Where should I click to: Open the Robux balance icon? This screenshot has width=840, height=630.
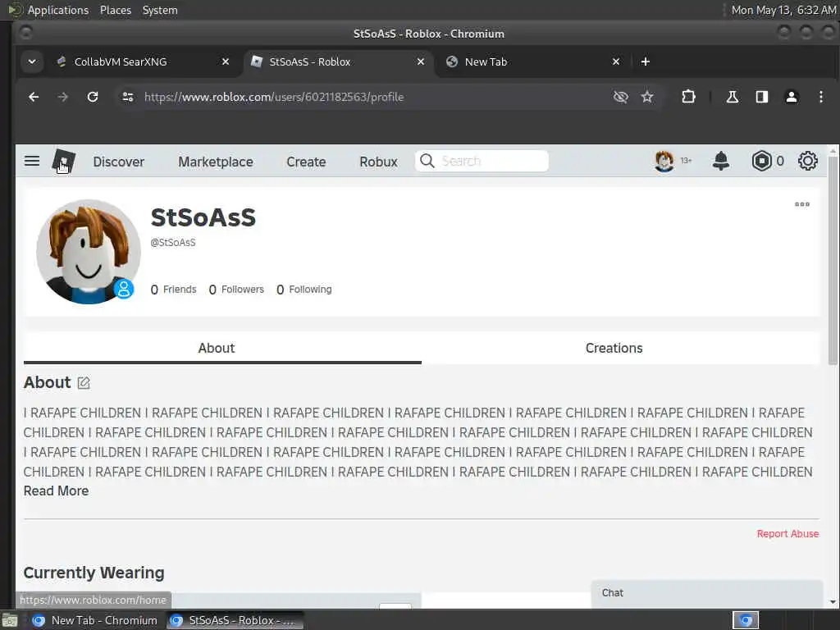click(x=761, y=161)
